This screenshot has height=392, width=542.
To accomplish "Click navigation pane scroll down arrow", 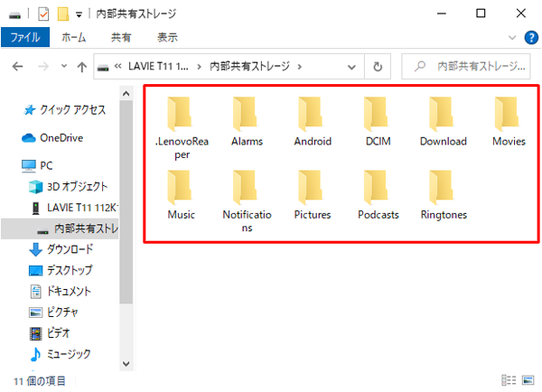I will (x=126, y=364).
